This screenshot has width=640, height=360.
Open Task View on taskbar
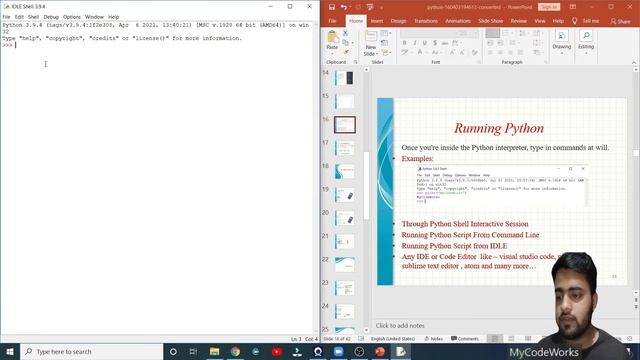point(193,351)
